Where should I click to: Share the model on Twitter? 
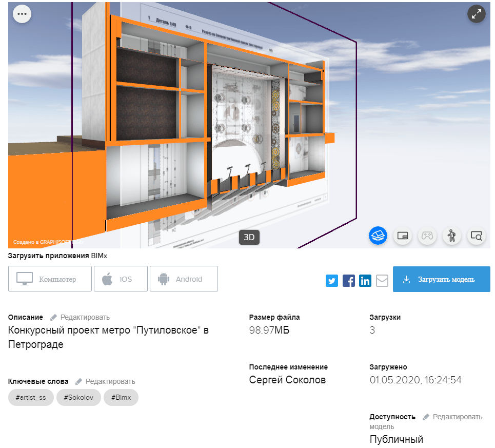tap(332, 280)
